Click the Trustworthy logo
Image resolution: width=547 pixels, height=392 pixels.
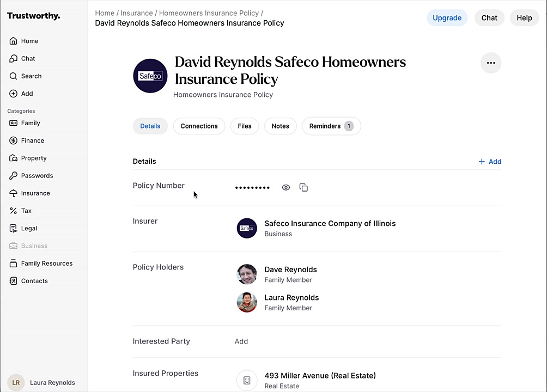coord(33,16)
